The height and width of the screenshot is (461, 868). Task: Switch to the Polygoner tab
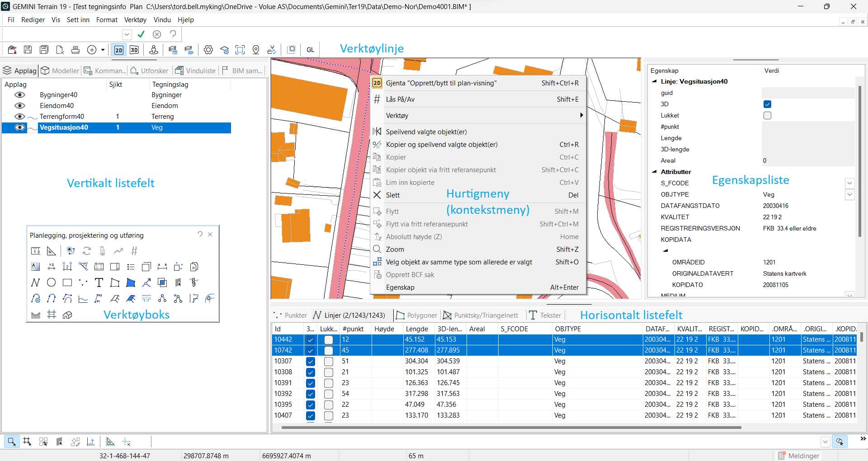pyautogui.click(x=417, y=315)
